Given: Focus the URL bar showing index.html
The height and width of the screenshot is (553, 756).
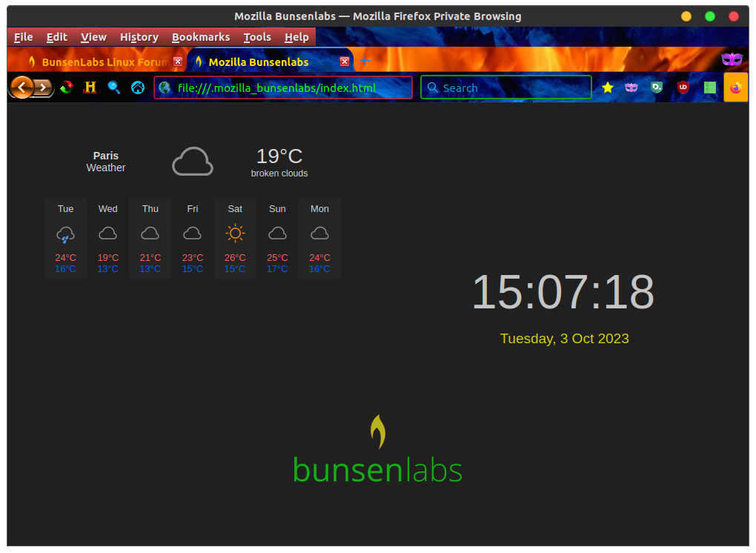Looking at the screenshot, I should click(x=282, y=87).
